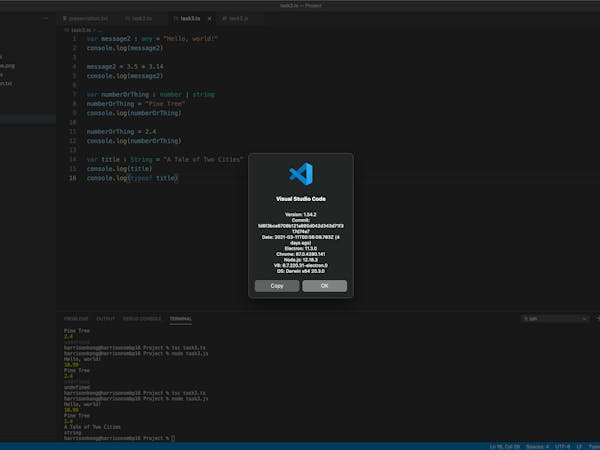
Task: Click line number 10 in gutter
Action: tap(72, 122)
